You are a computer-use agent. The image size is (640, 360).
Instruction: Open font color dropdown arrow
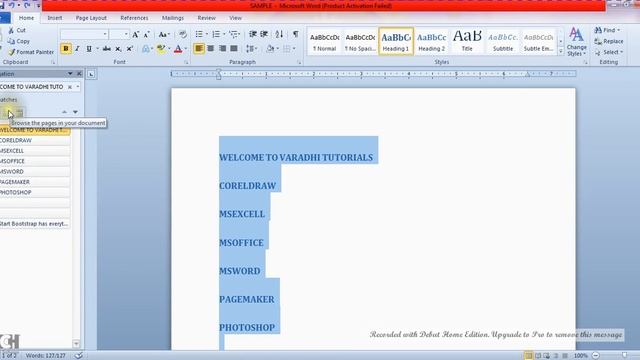186,49
